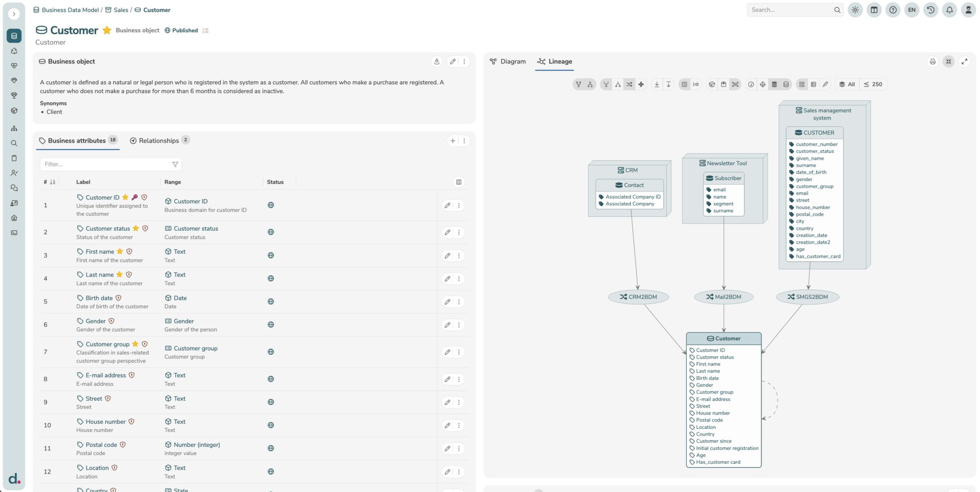Open the search magnifier icon in sidebar

point(14,144)
